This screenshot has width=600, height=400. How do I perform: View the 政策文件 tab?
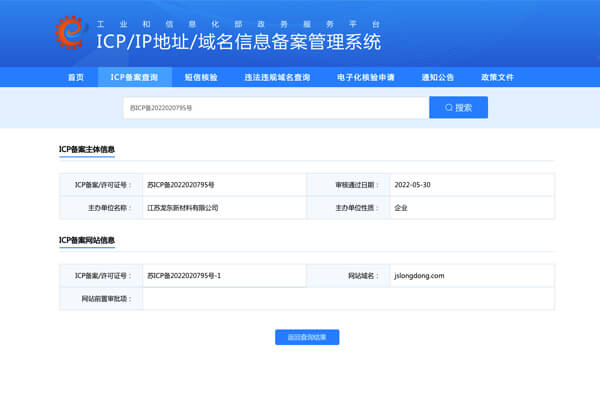[497, 77]
